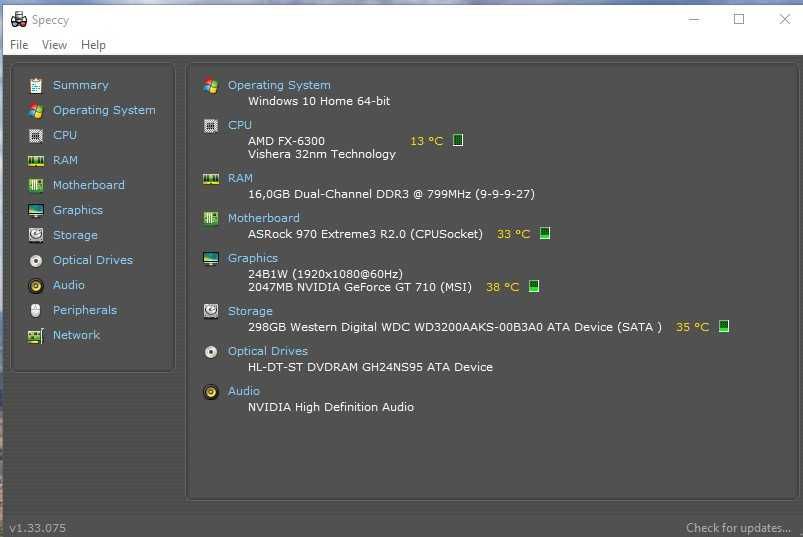Click the Graphics monitor icon in summary pane
803x537 pixels.
(x=210, y=259)
